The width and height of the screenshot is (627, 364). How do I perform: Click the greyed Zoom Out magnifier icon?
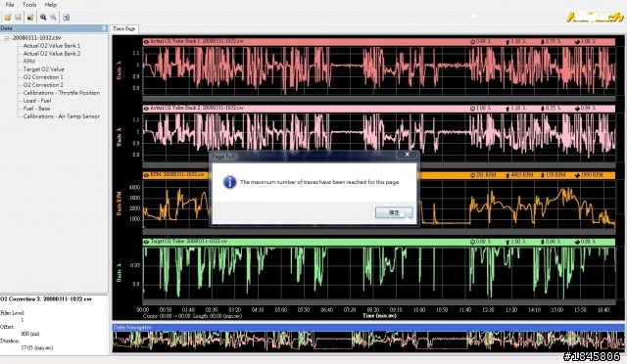[53, 18]
